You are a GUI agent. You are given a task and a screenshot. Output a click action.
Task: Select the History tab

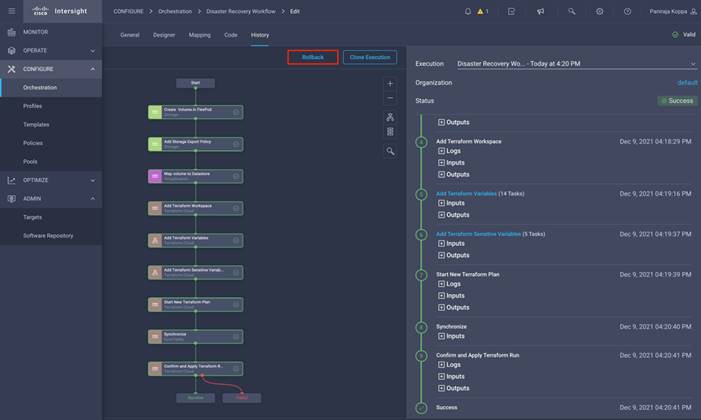[260, 35]
